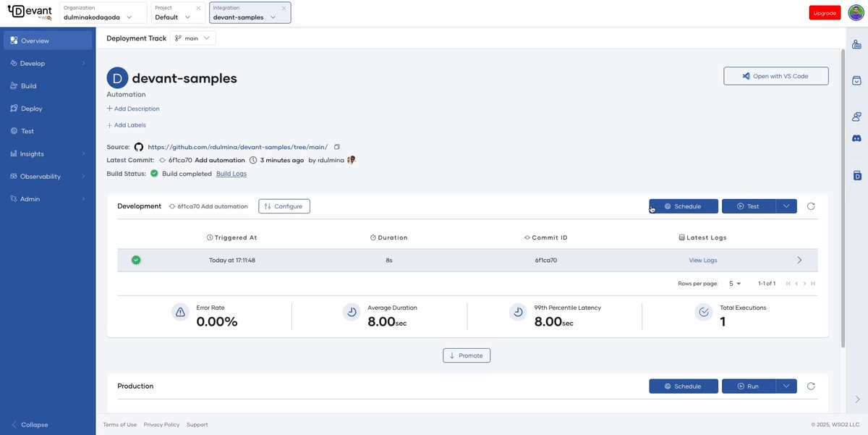
Task: Go to the Deploy sidebar item
Action: point(48,109)
